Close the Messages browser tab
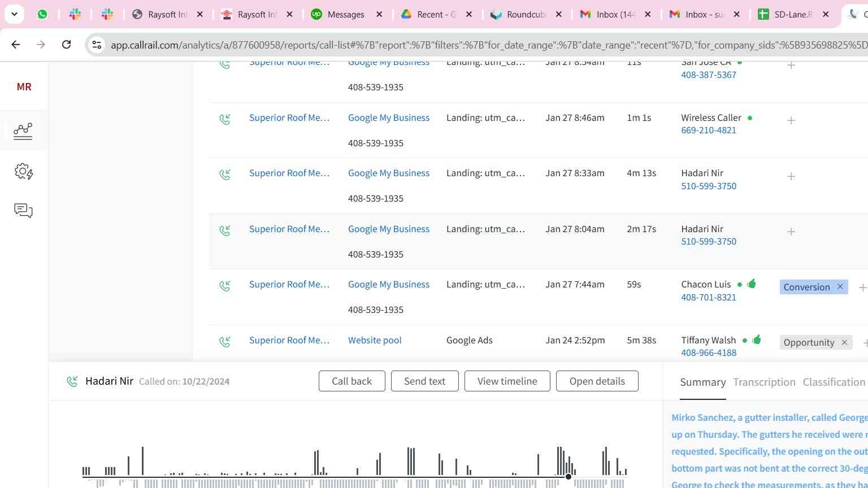 (x=379, y=14)
